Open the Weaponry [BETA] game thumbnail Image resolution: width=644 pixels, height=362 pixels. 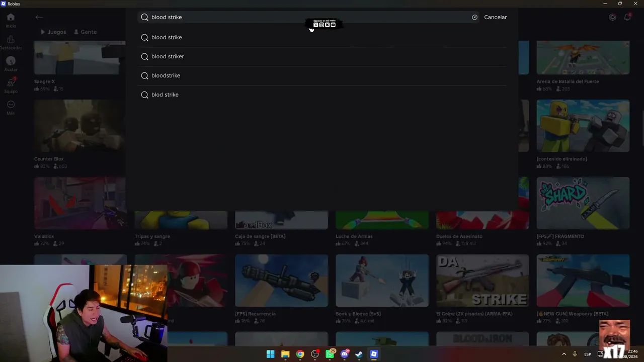click(x=583, y=281)
